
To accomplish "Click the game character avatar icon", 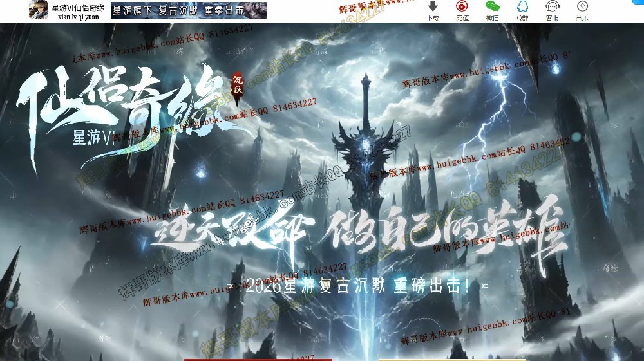I will 39,10.
